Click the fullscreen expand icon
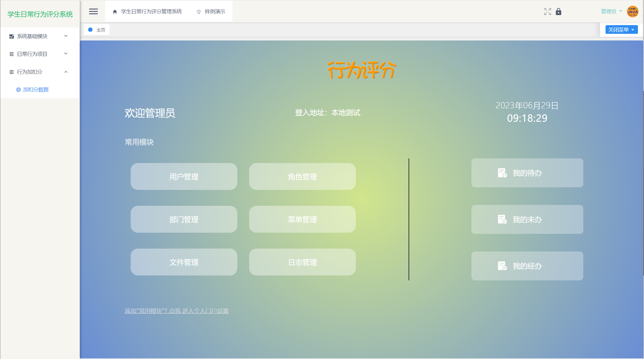 click(x=547, y=12)
